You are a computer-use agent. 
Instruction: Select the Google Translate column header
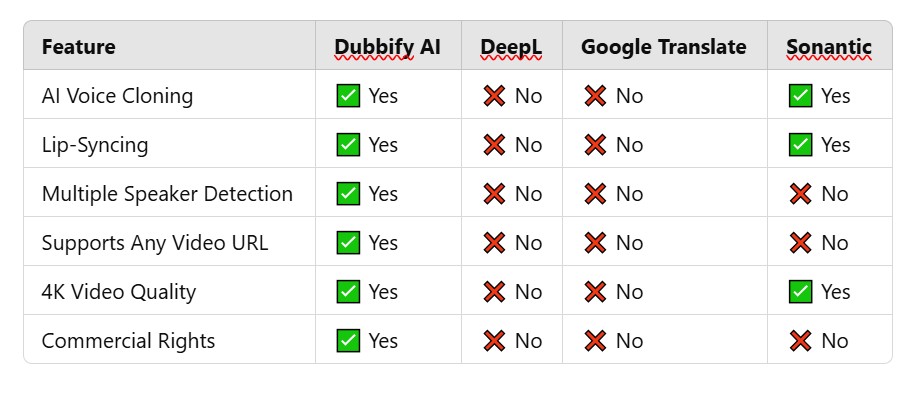664,47
